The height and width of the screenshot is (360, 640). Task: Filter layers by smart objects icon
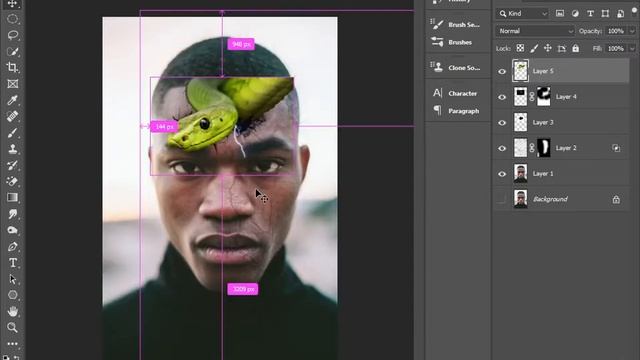click(620, 13)
